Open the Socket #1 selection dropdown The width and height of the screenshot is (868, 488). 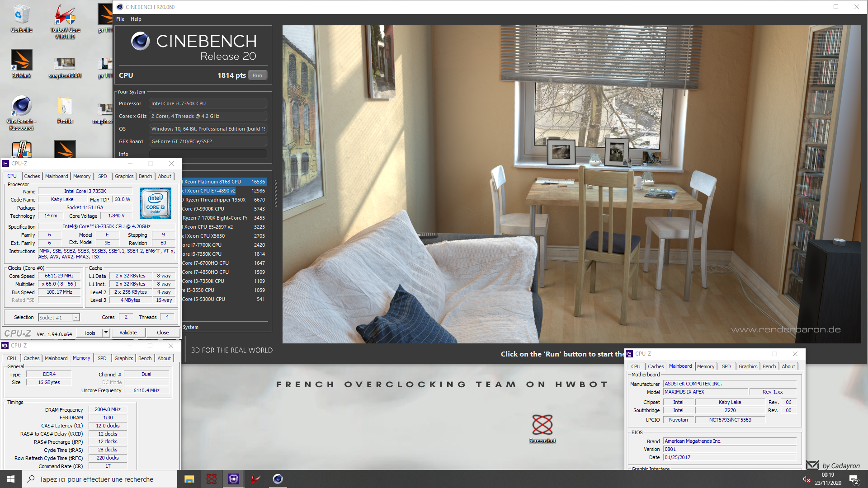pos(59,318)
